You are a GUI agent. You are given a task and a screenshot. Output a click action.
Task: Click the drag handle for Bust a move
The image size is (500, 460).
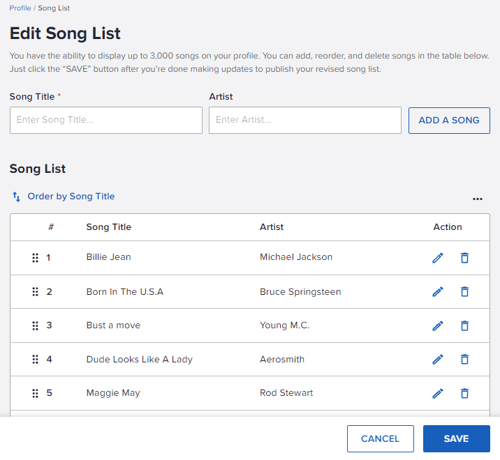[x=35, y=325]
